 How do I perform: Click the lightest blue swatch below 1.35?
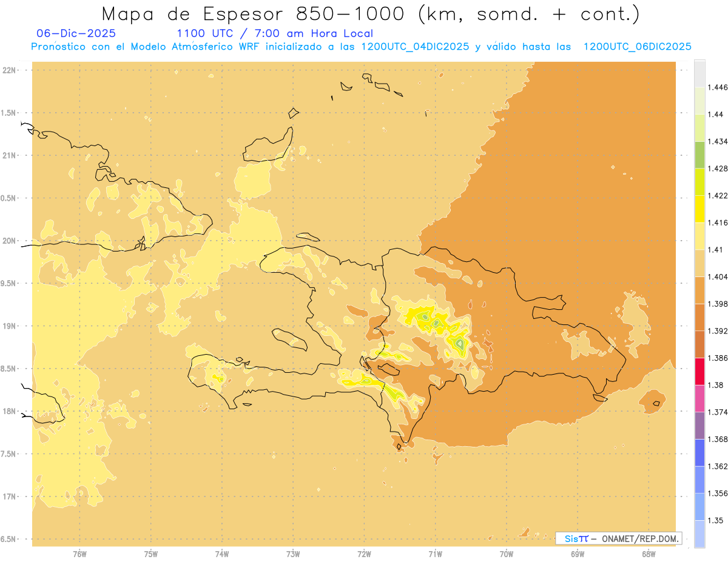point(699,534)
